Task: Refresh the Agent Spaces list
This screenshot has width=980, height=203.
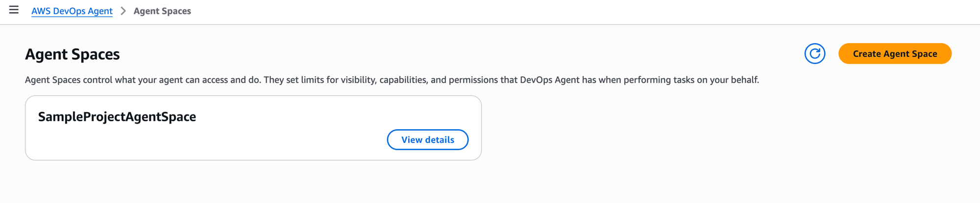Action: tap(814, 54)
